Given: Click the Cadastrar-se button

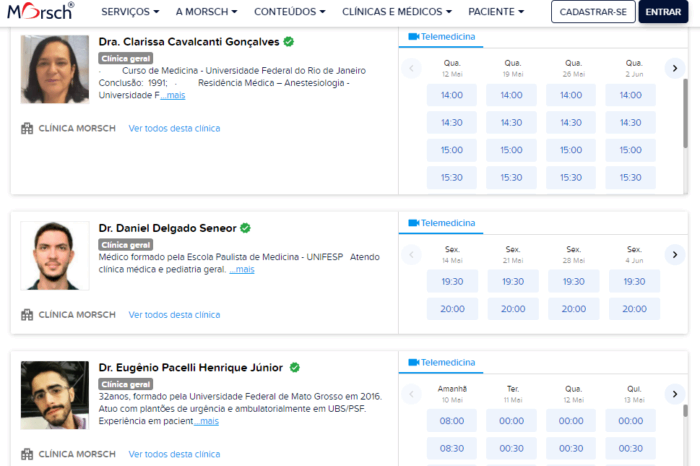Looking at the screenshot, I should point(592,12).
